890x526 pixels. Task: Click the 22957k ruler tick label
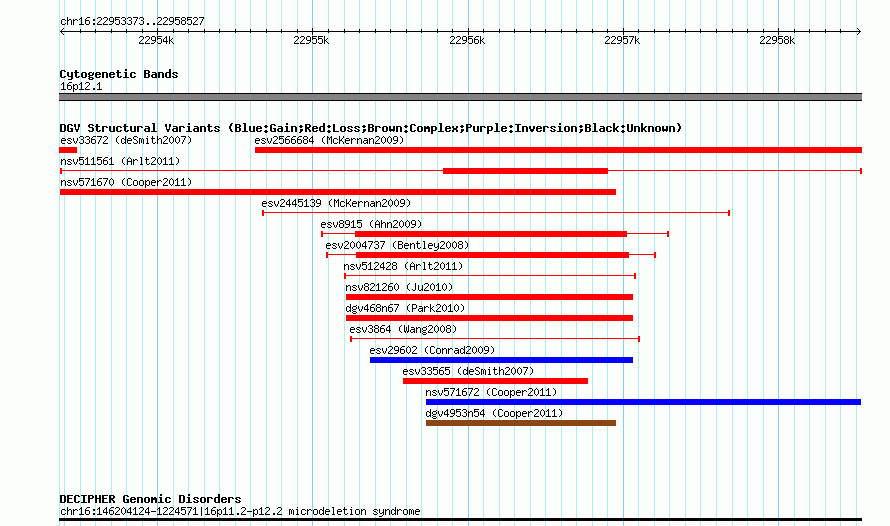tap(622, 40)
